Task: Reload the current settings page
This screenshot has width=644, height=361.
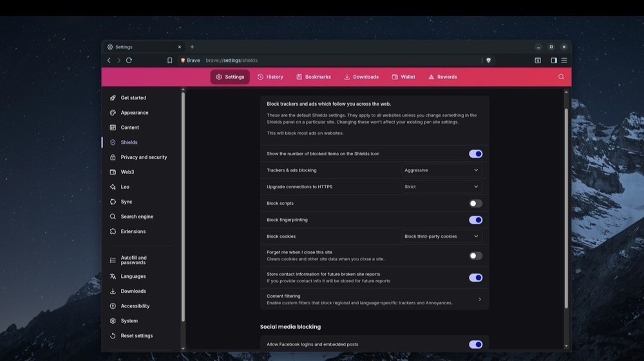Action: click(x=129, y=60)
